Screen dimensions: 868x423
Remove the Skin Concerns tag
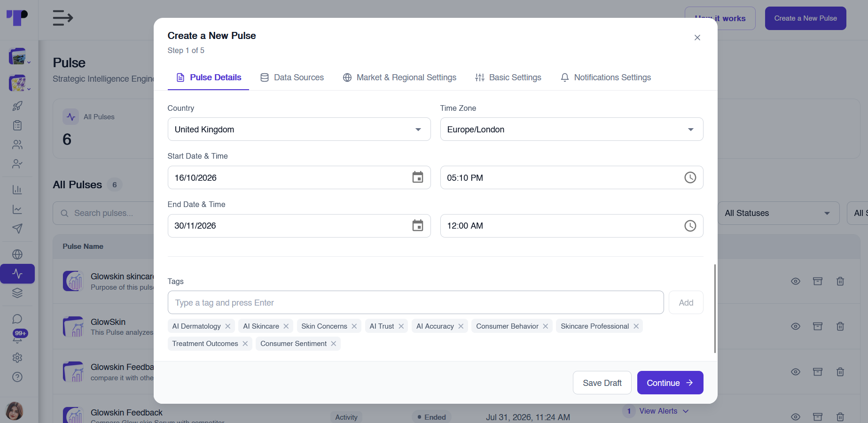tap(354, 326)
